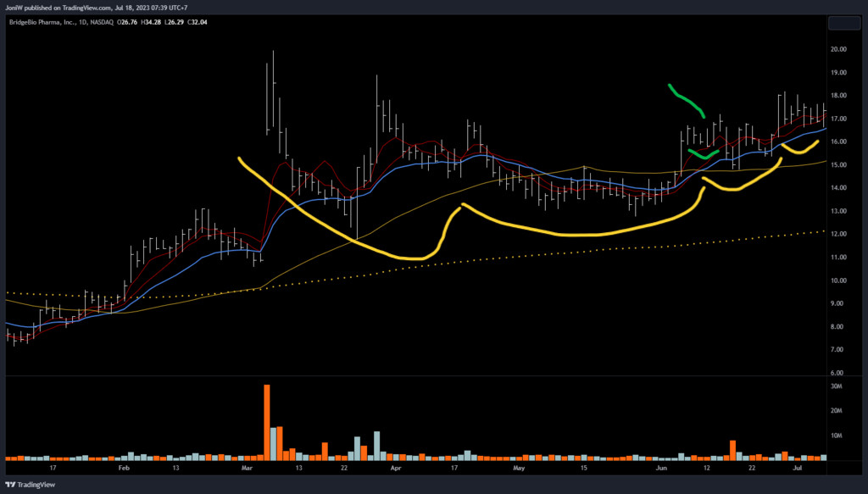Click the TradingView logo icon
868x494 pixels.
(11, 485)
